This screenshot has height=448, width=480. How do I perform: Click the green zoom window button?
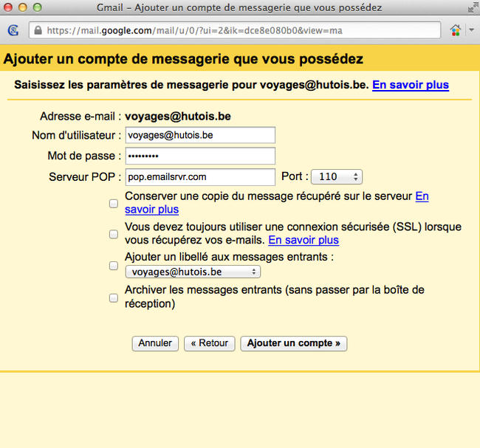[x=38, y=7]
